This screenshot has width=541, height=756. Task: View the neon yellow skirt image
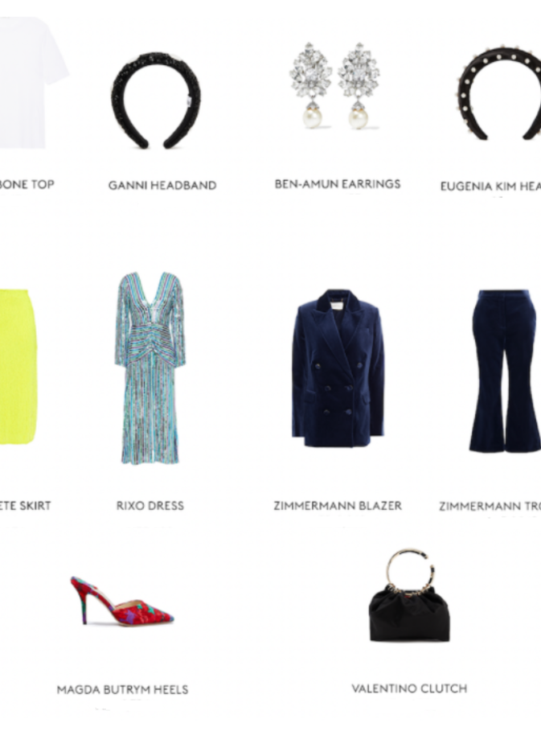tap(18, 367)
